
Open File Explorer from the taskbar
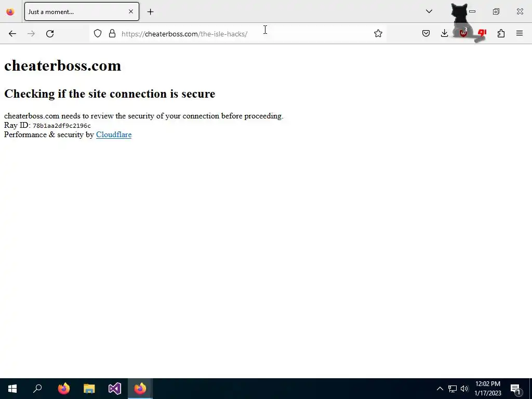[89, 389]
